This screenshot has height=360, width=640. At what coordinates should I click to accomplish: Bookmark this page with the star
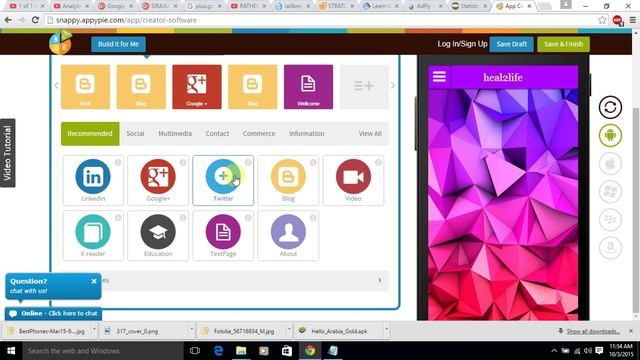[602, 20]
